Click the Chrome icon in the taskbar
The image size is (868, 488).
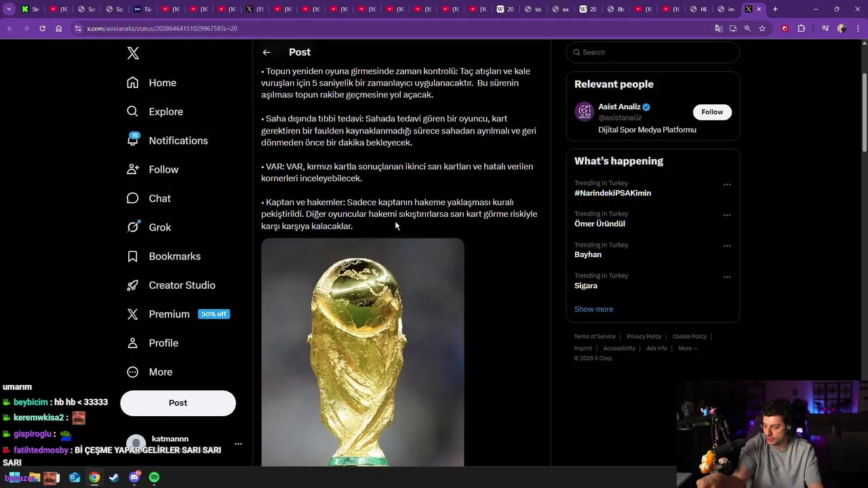point(94,478)
